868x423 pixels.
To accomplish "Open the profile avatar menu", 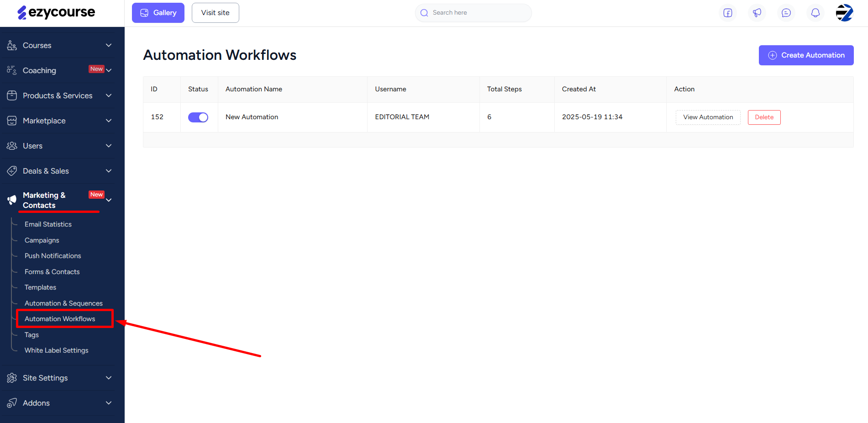I will coord(844,13).
